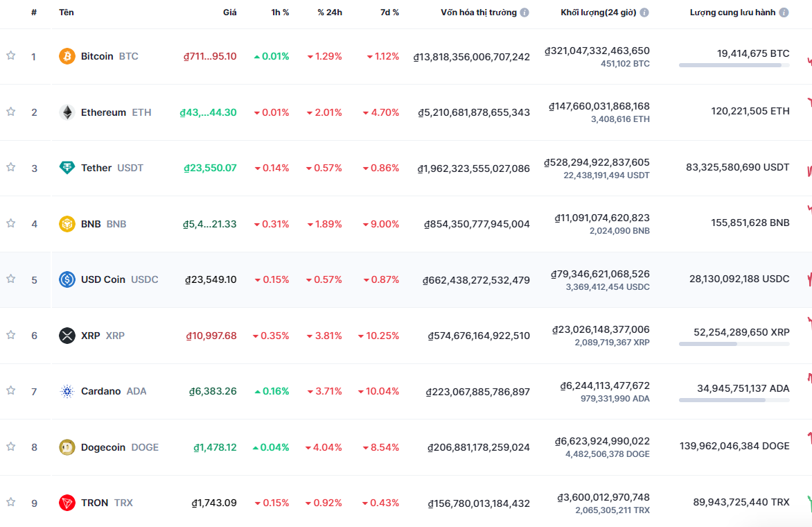This screenshot has height=527, width=812.
Task: Add Bitcoin to watchlist via star icon
Action: 10,56
